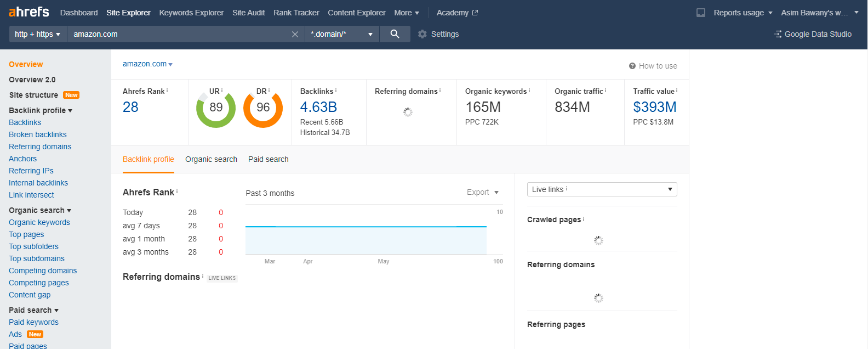Open Overview 2.0 in sidebar
This screenshot has width=868, height=349.
pos(32,80)
